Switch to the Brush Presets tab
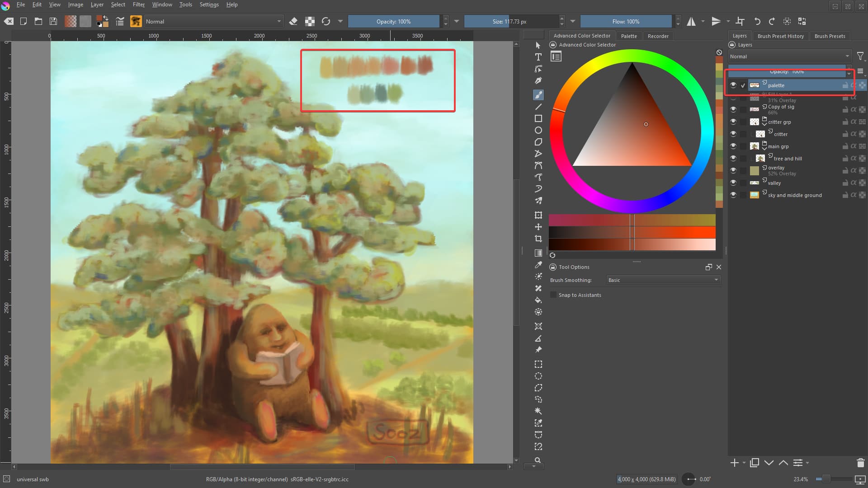The width and height of the screenshot is (868, 488). (x=830, y=36)
